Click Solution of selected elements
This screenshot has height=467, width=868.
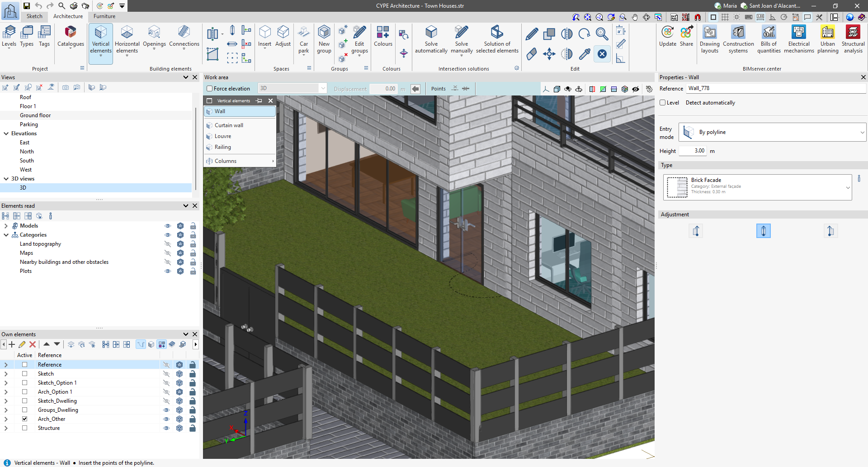(497, 40)
